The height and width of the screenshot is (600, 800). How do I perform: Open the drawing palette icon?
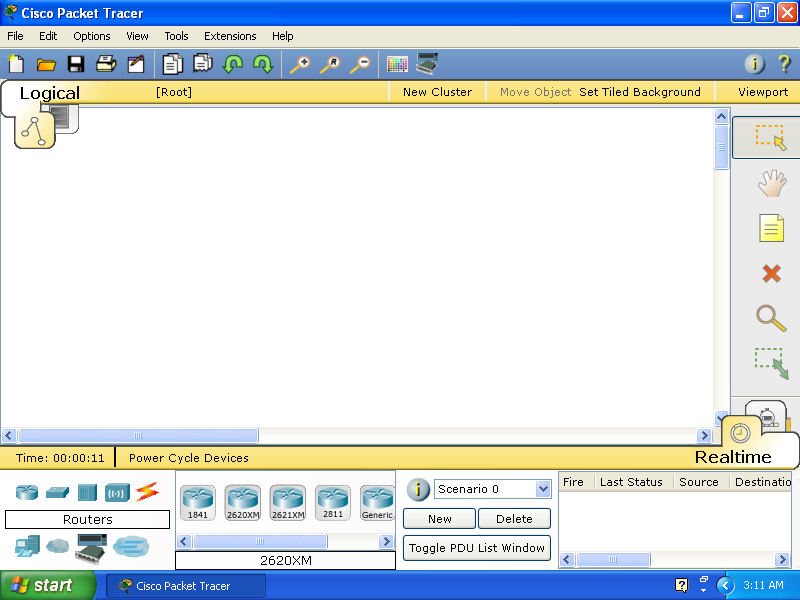[397, 64]
